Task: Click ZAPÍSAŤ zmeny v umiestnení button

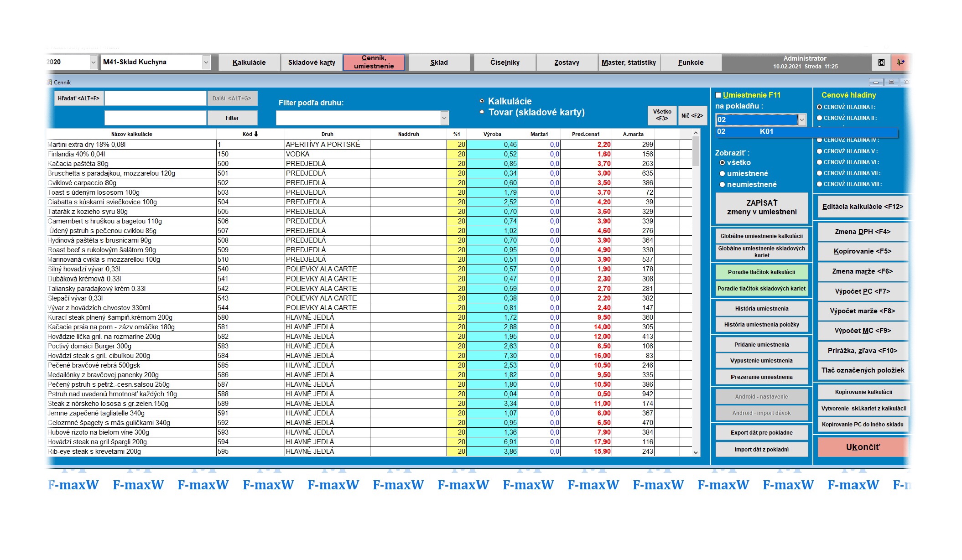Action: point(762,207)
